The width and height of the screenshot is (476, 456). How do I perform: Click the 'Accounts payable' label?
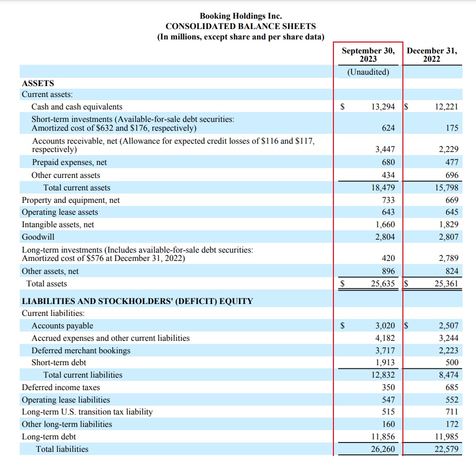pos(62,326)
